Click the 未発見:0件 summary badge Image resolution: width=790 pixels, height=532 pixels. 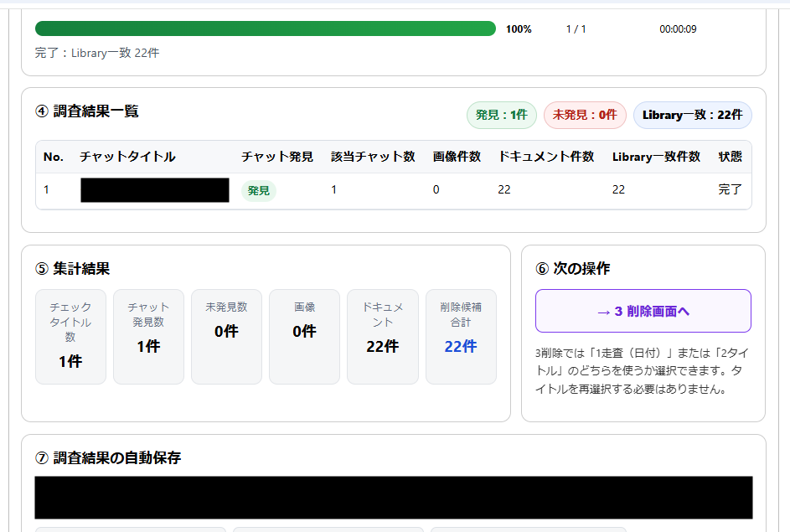585,115
